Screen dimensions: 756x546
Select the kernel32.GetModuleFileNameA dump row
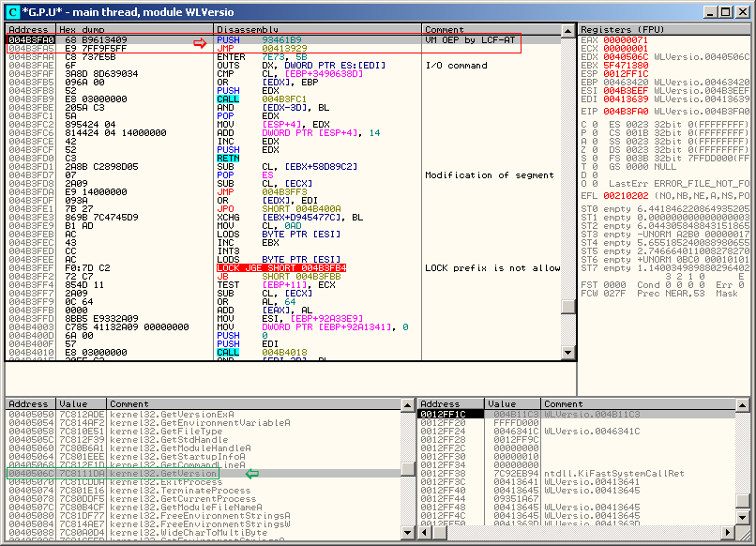204,508
